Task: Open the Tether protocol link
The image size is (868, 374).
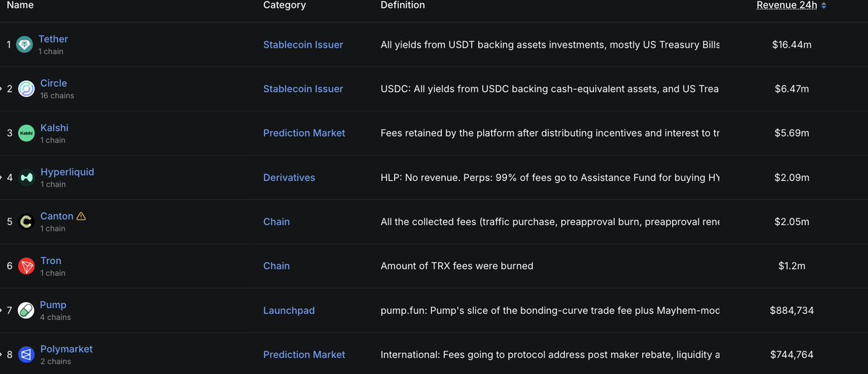Action: (54, 39)
